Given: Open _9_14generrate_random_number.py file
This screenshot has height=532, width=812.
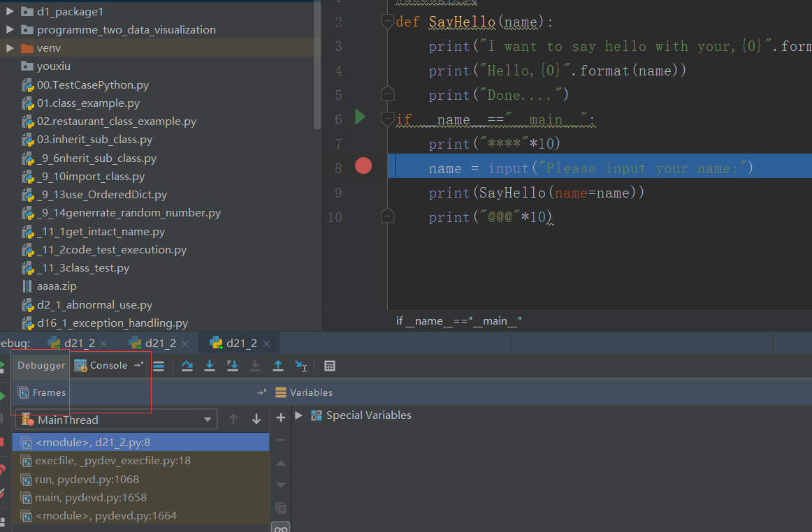Looking at the screenshot, I should point(122,213).
